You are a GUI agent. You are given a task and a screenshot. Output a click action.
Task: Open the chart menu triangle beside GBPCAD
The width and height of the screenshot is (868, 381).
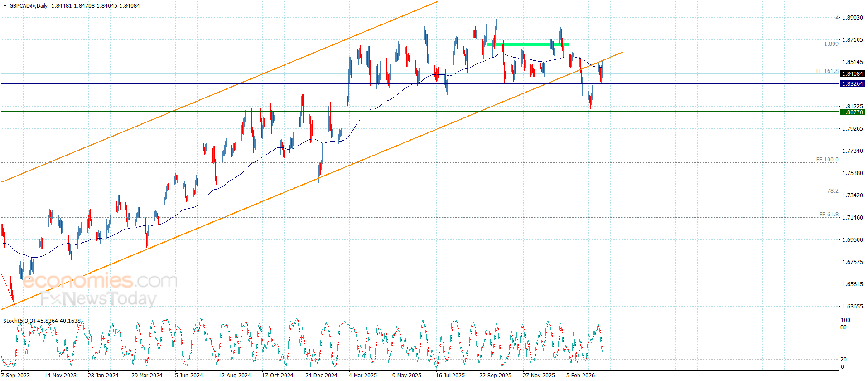[5, 6]
